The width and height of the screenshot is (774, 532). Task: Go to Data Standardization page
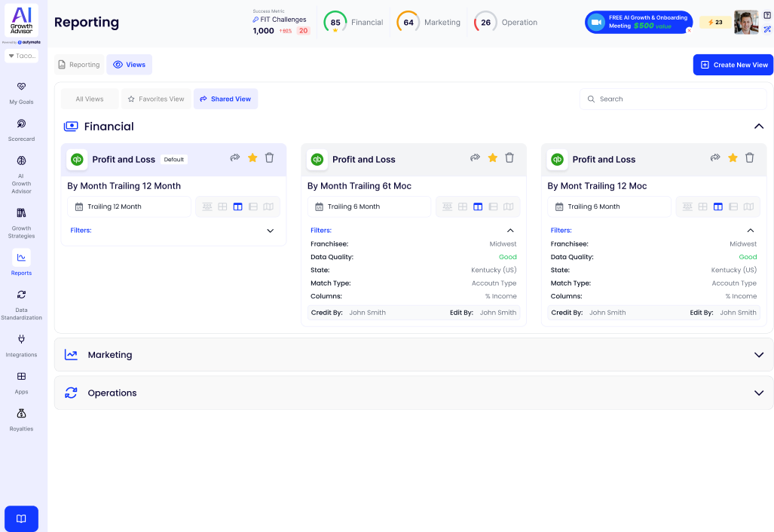(21, 304)
